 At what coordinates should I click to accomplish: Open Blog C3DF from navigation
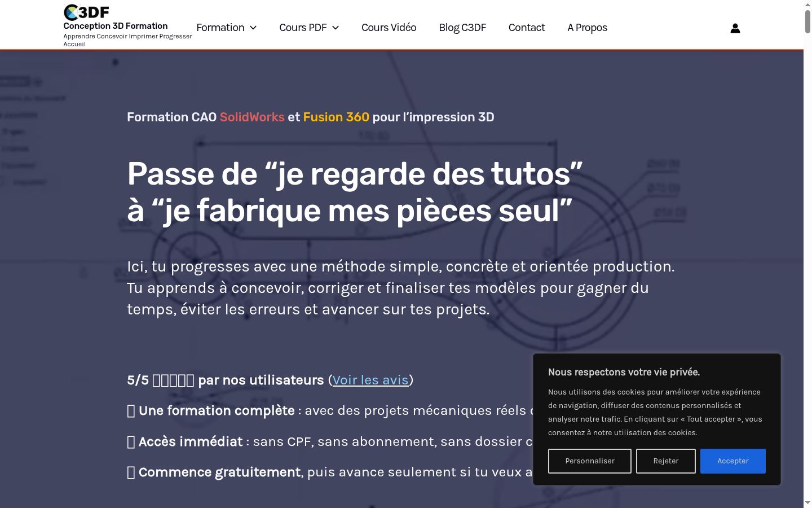[x=462, y=28]
